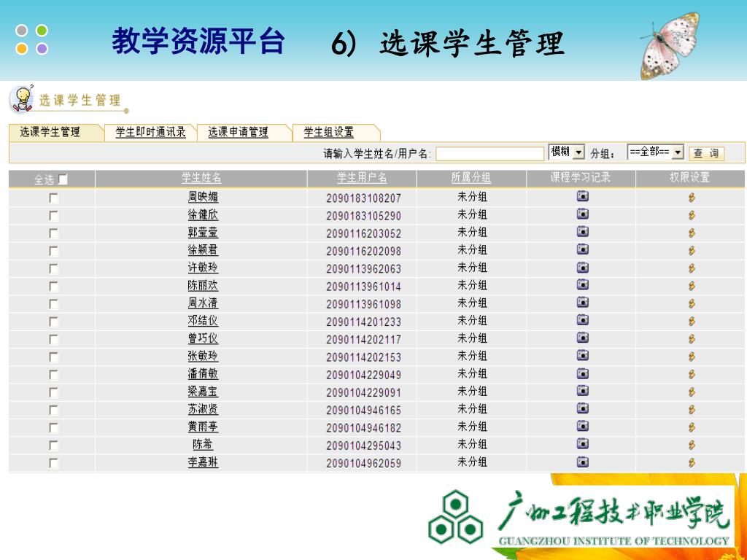Image resolution: width=747 pixels, height=560 pixels.
Task: Open learning record for student 李嘉琳
Action: click(x=582, y=462)
